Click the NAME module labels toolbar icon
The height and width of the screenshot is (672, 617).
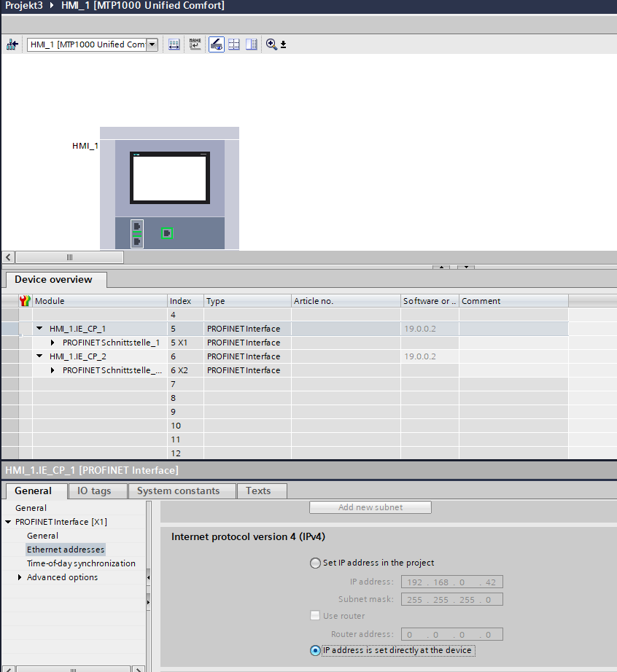tap(195, 45)
